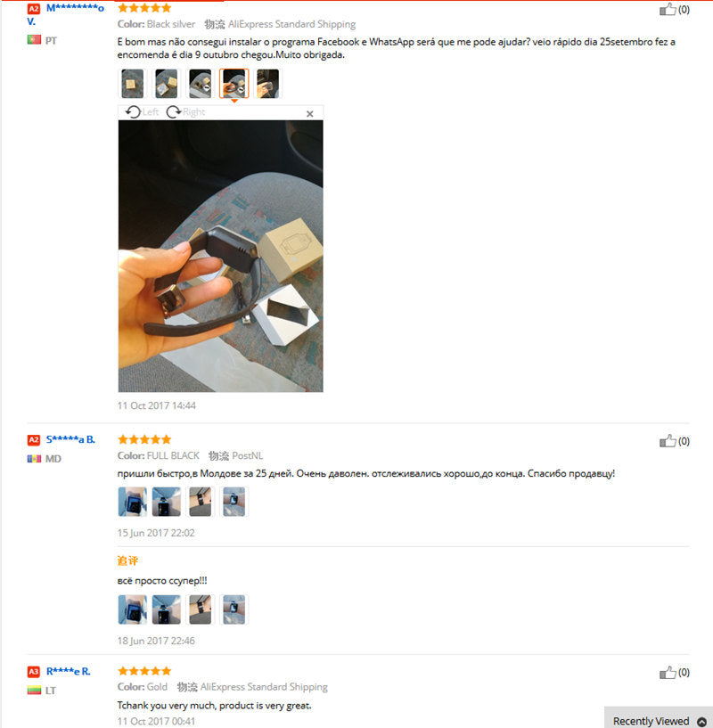Close the enlarged review photo
713x728 pixels.
(x=310, y=114)
